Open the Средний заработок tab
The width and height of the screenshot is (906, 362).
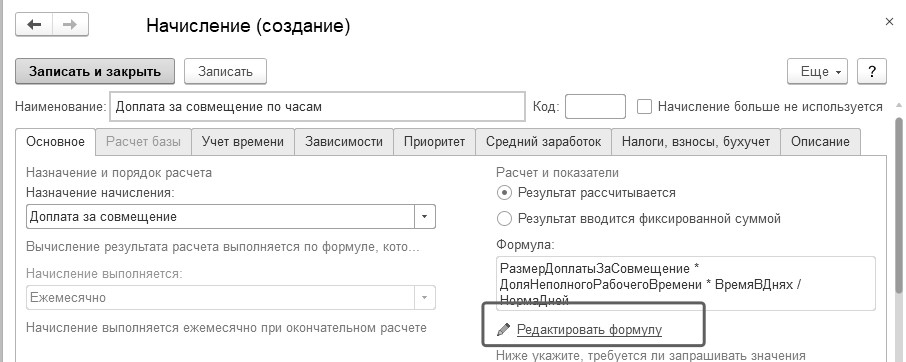pyautogui.click(x=543, y=142)
